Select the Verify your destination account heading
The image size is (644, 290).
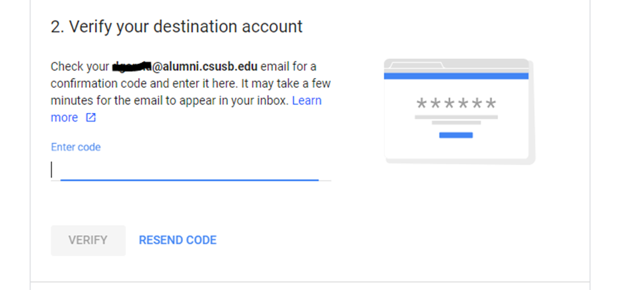(176, 26)
